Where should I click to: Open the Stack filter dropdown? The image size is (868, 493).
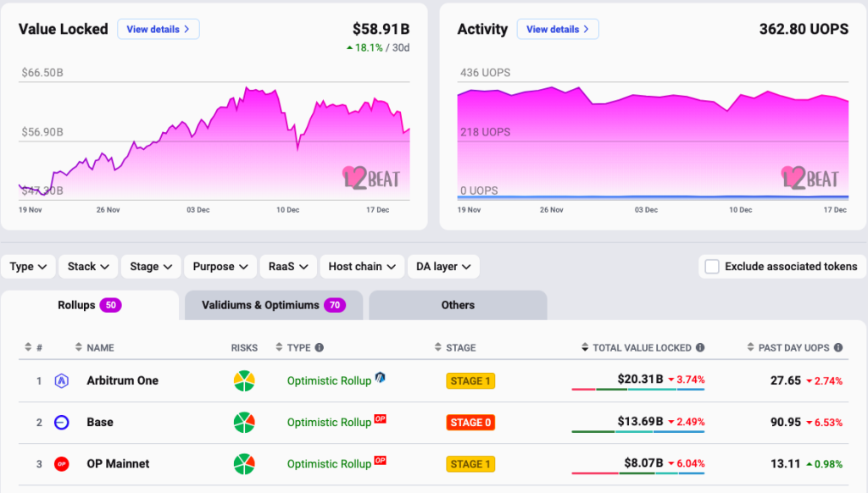[88, 267]
